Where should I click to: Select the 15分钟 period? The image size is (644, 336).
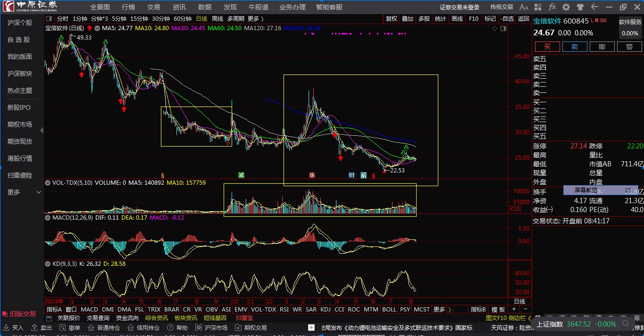click(x=139, y=19)
